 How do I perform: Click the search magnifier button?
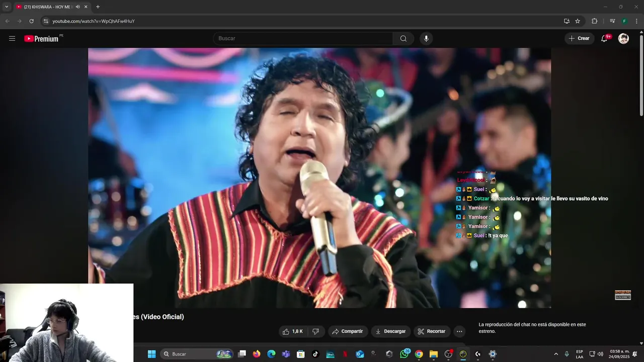click(404, 38)
